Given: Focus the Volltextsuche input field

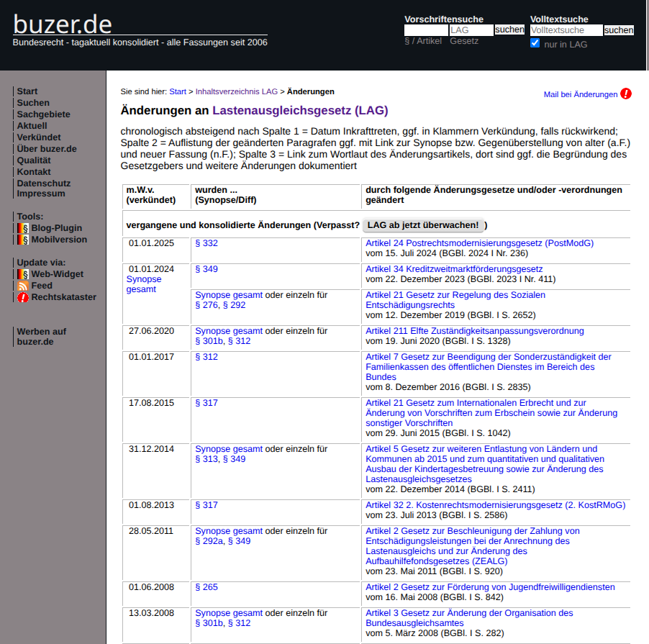Looking at the screenshot, I should coord(566,30).
